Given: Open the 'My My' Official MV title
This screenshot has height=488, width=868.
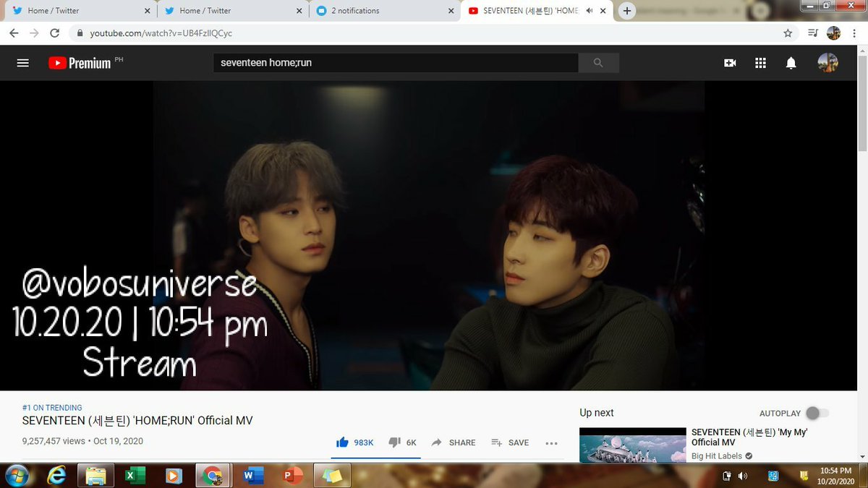Looking at the screenshot, I should 749,437.
